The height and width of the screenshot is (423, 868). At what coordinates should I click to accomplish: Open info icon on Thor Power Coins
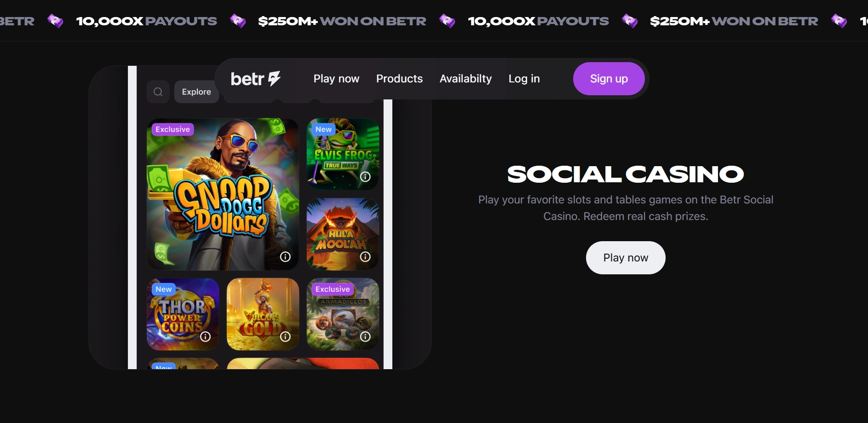click(x=205, y=336)
